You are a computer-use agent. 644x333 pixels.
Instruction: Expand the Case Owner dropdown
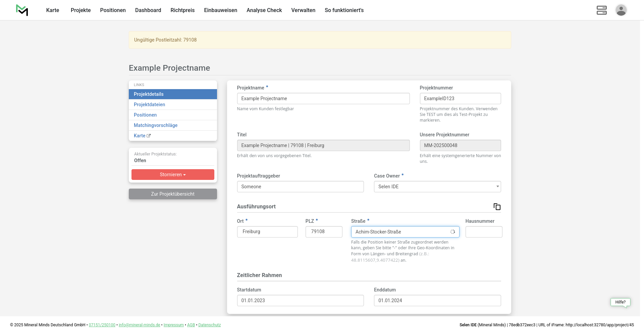click(437, 187)
